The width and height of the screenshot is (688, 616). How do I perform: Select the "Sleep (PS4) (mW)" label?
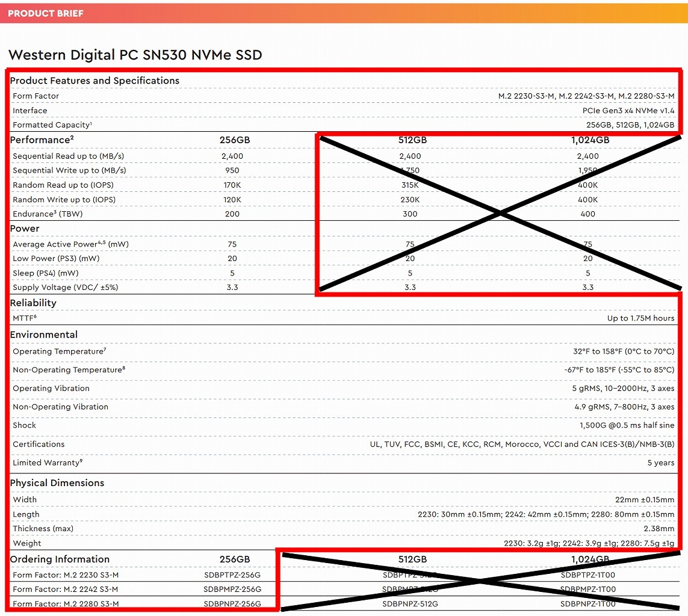pyautogui.click(x=46, y=273)
